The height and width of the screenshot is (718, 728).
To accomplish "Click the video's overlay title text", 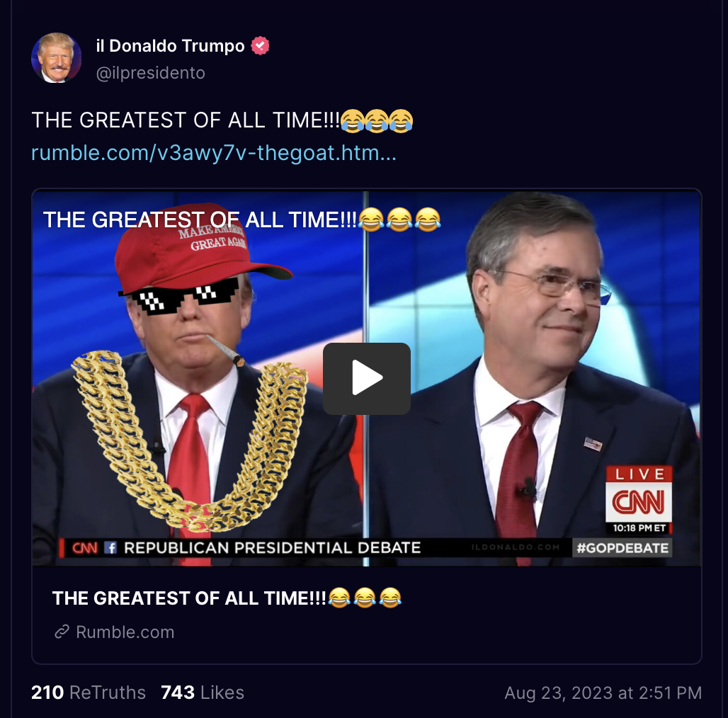I will coord(241,220).
